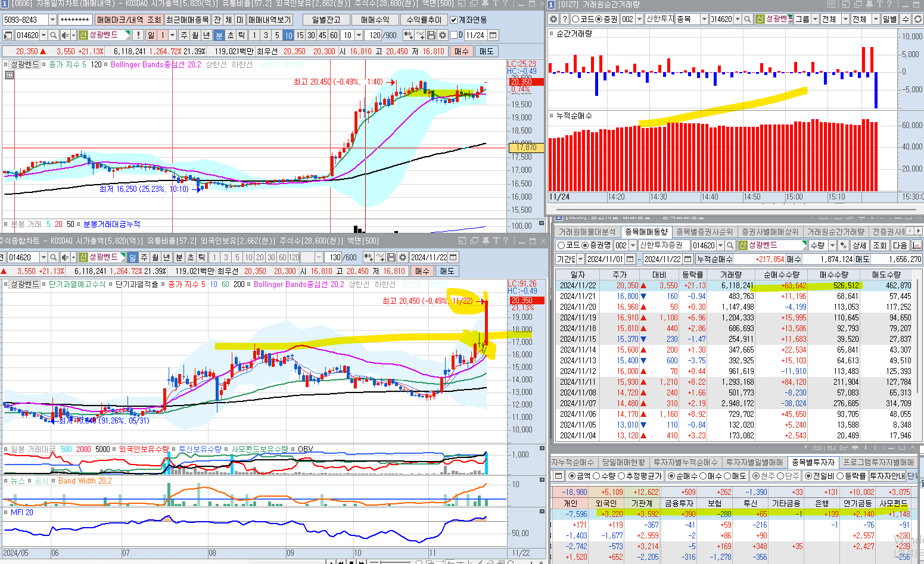The image size is (924, 564).
Task: Click the question mark help button in window 0127
Action: point(565,19)
